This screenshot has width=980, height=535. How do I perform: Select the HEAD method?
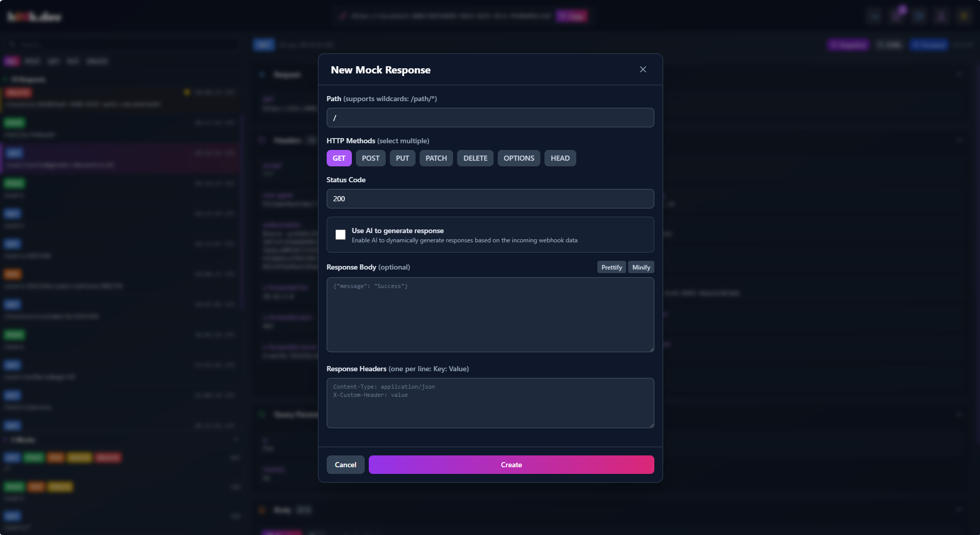pos(559,158)
